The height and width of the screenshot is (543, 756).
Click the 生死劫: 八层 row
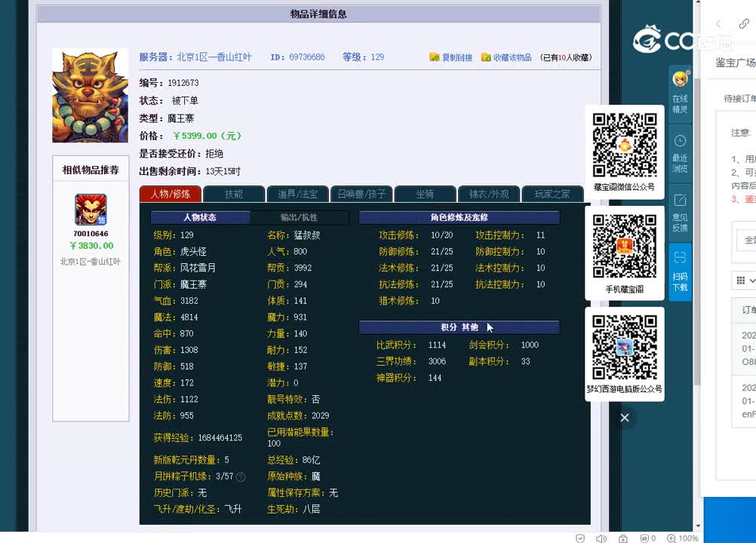pos(293,509)
